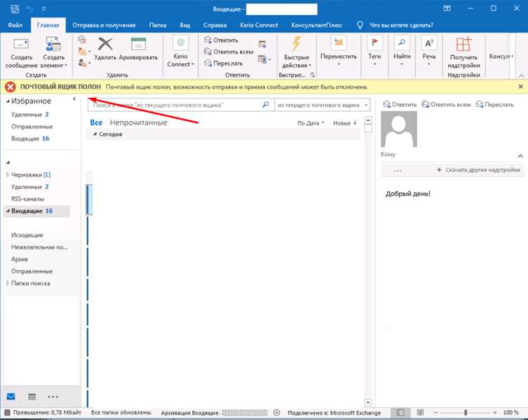528x420 pixels.
Task: Click the zoom out minus button
Action: (436, 412)
